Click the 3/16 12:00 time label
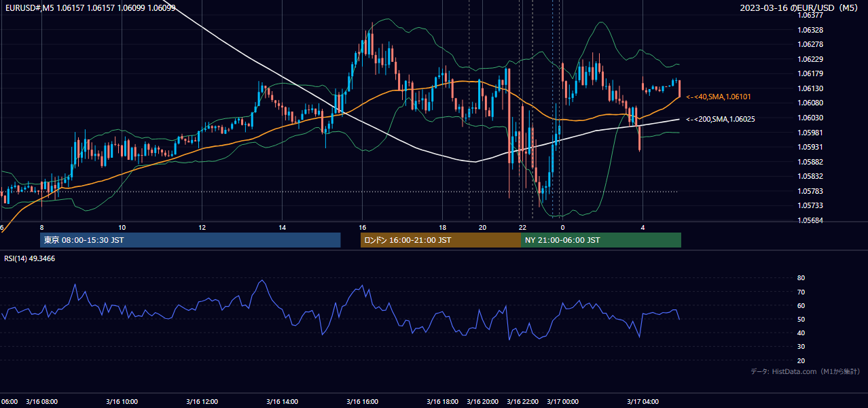The height and width of the screenshot is (408, 868). pyautogui.click(x=202, y=402)
